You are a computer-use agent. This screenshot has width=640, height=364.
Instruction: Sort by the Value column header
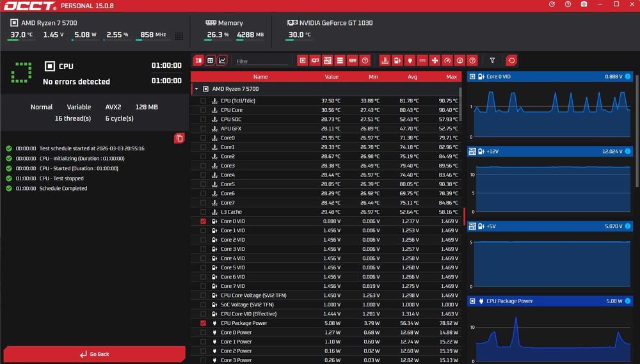click(332, 77)
